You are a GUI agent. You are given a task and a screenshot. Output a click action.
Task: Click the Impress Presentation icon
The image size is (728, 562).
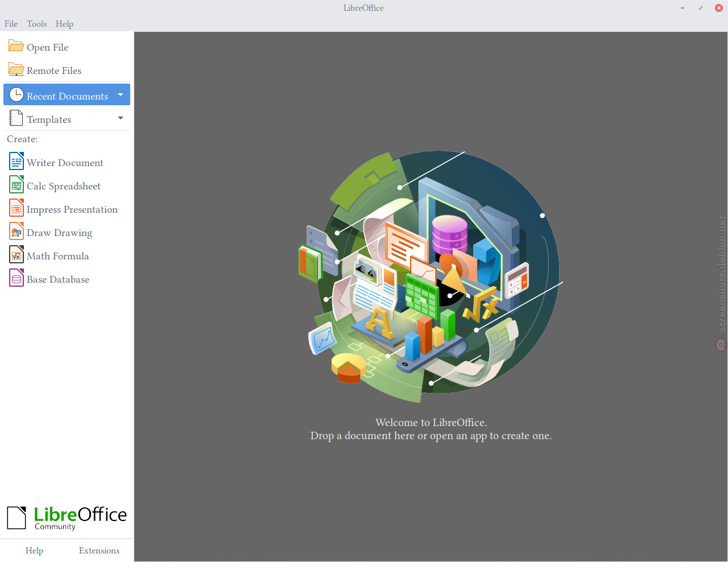point(16,208)
